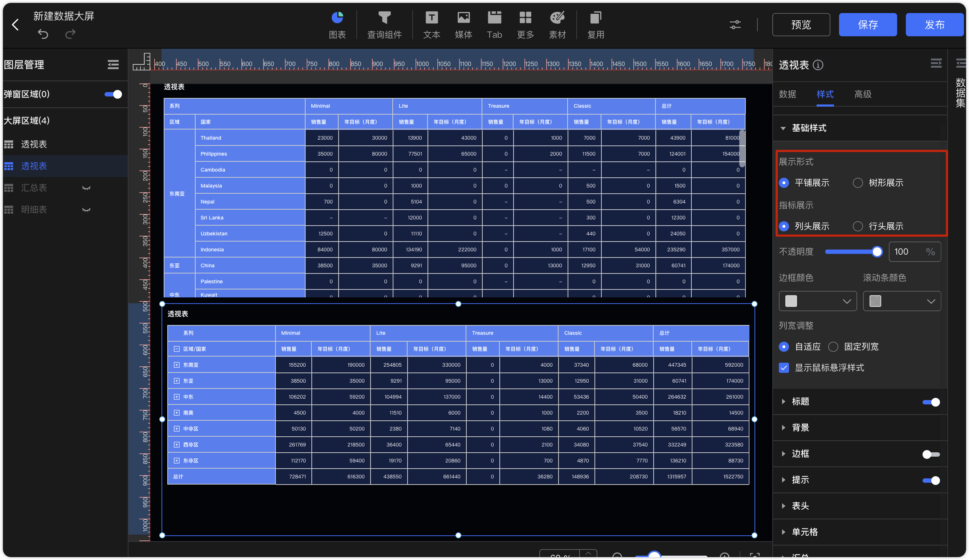The height and width of the screenshot is (560, 969).
Task: Click the 不透明度 opacity slider
Action: click(853, 252)
